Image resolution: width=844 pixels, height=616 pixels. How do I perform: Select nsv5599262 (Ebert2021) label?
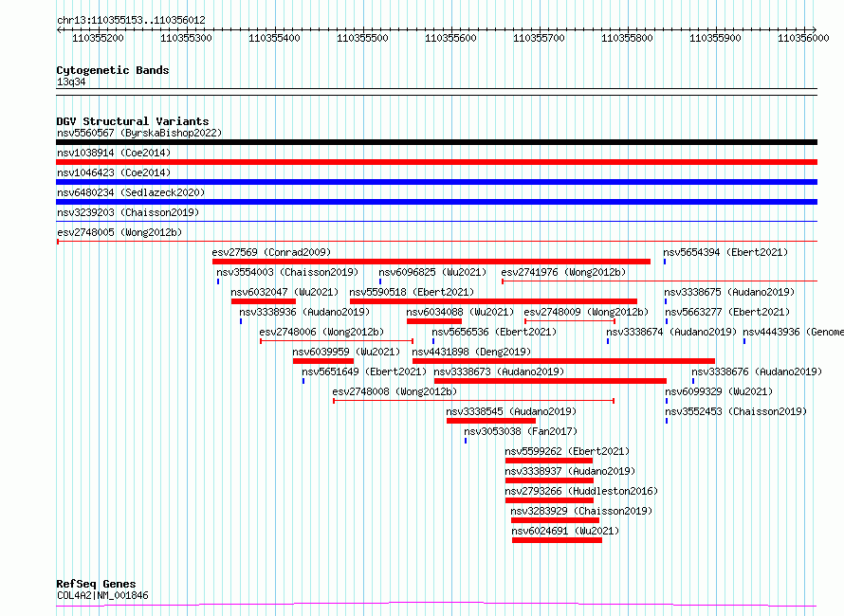pos(567,451)
